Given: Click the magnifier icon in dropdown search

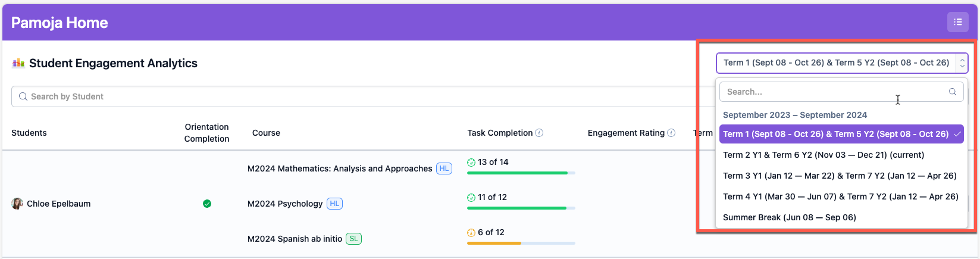Looking at the screenshot, I should [x=953, y=92].
